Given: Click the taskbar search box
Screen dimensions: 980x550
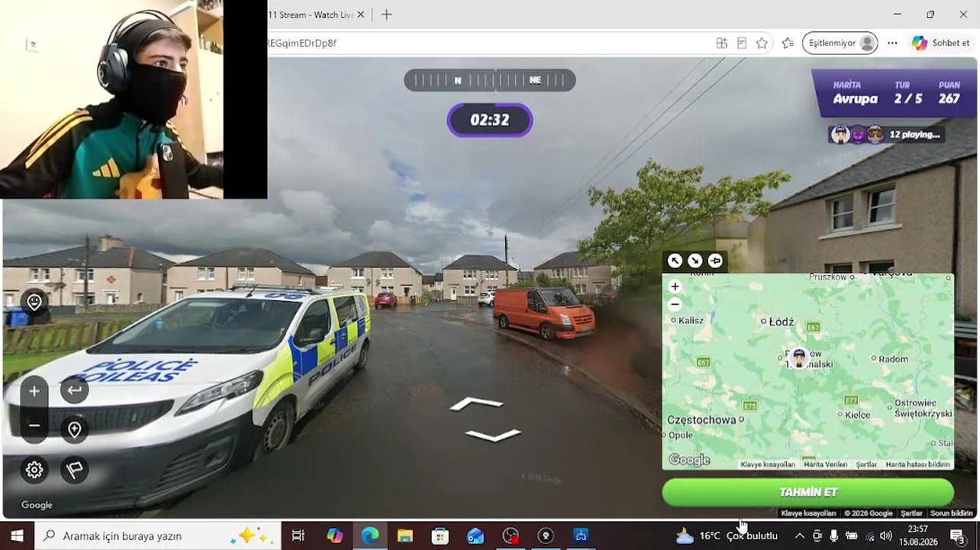Looking at the screenshot, I should coord(158,535).
